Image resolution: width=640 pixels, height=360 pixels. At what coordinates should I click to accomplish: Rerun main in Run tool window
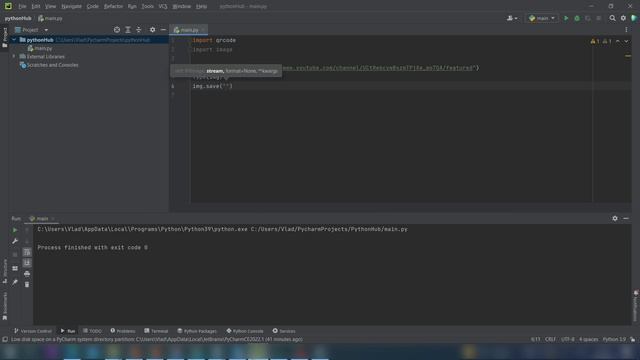click(x=15, y=230)
